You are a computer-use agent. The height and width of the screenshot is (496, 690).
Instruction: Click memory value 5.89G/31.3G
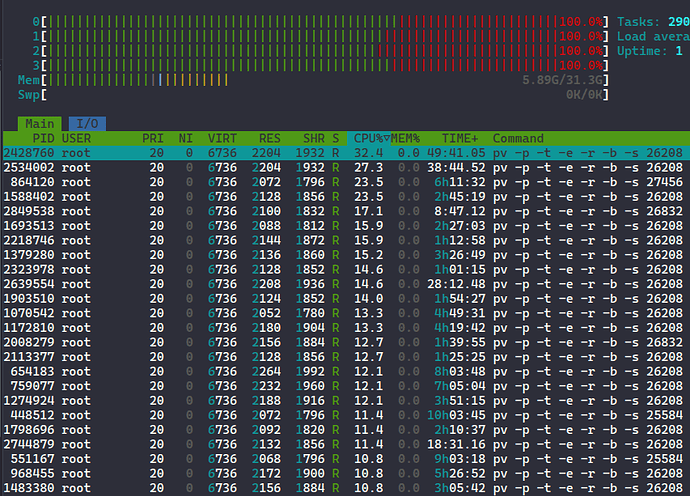(x=562, y=80)
